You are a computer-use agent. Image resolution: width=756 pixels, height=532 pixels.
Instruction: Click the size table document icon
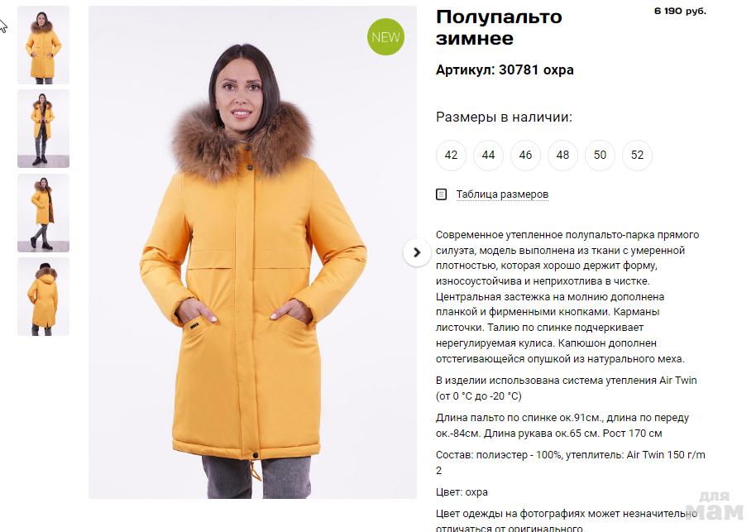(441, 194)
